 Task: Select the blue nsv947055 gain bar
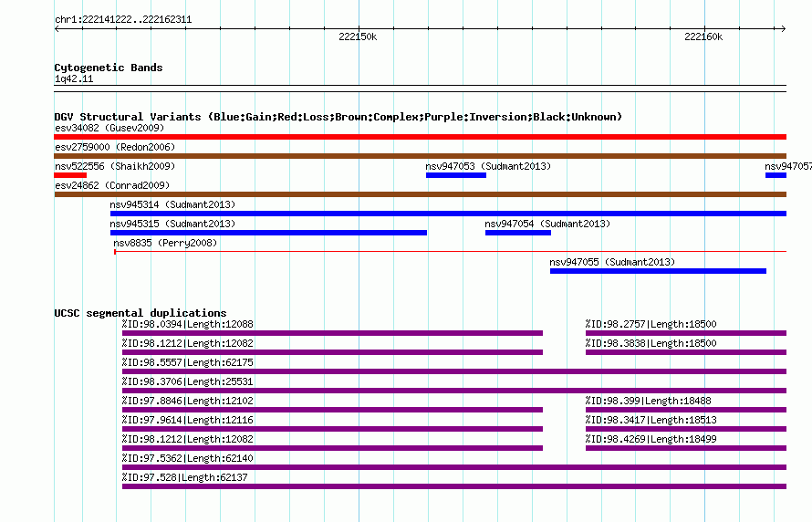click(658, 271)
